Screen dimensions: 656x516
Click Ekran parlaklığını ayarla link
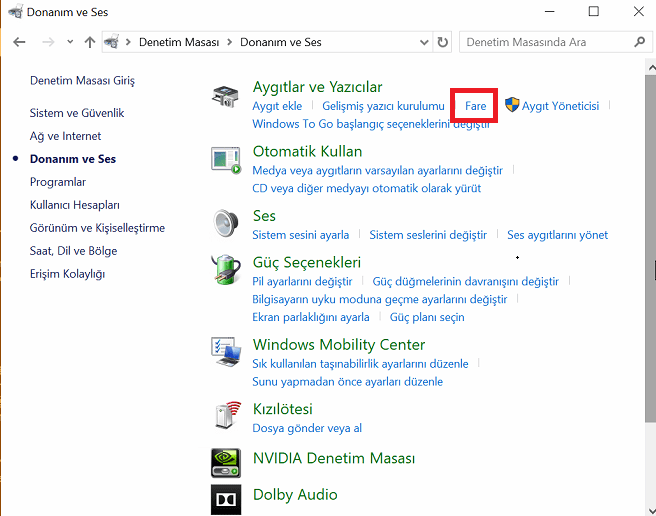point(310,318)
